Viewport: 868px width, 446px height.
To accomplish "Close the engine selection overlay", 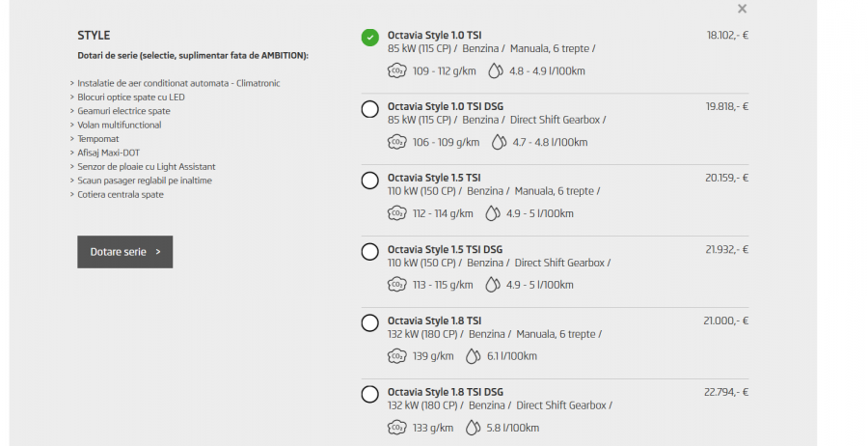I will pos(742,9).
